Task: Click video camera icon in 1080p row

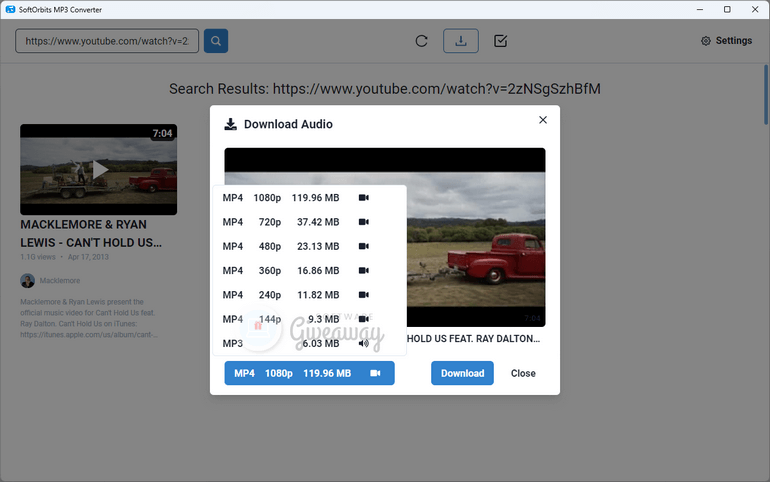Action: coord(363,198)
